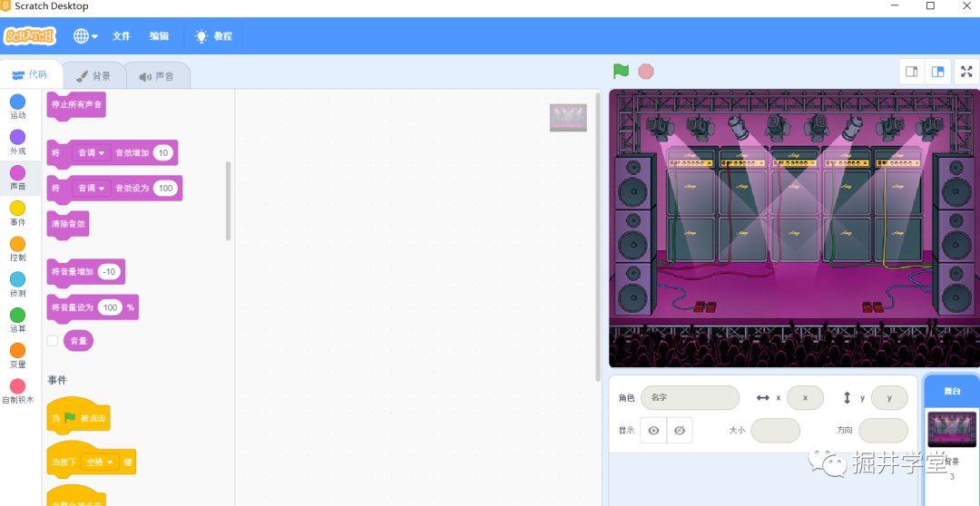Show the sprite with eye icon

pos(653,431)
